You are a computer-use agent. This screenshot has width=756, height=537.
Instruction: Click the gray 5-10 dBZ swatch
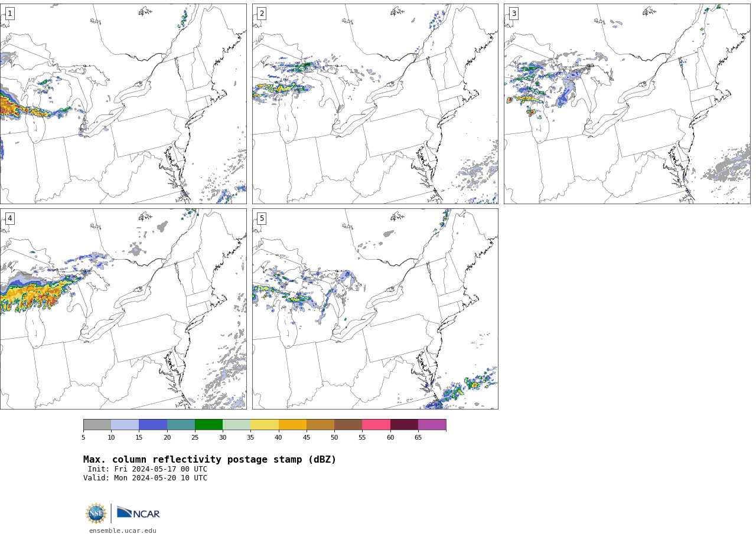97,425
